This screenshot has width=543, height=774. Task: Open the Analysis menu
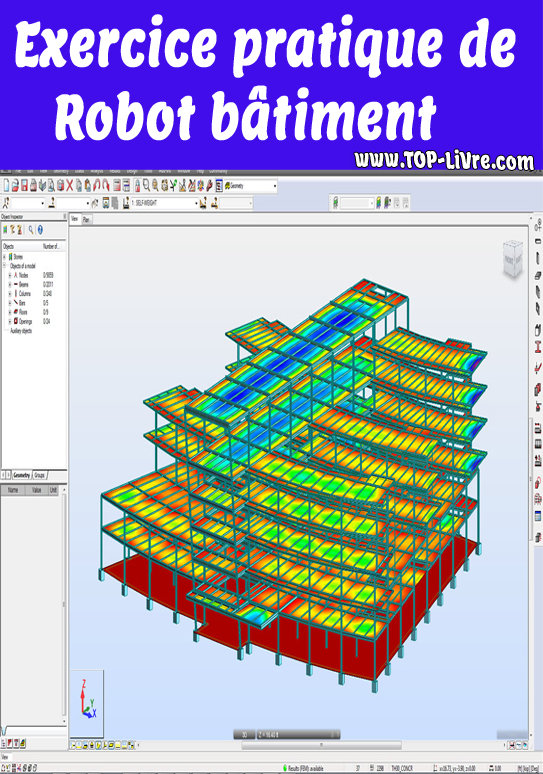tap(96, 171)
